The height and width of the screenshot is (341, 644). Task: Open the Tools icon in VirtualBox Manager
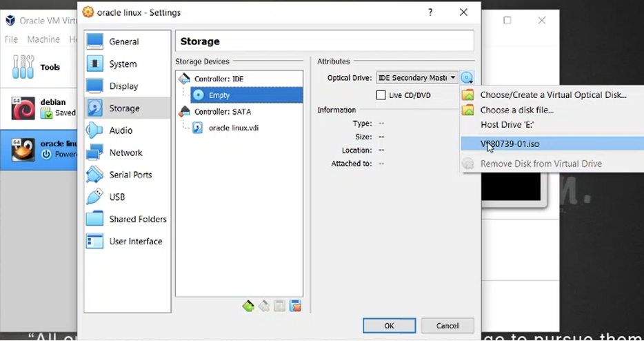tap(23, 67)
